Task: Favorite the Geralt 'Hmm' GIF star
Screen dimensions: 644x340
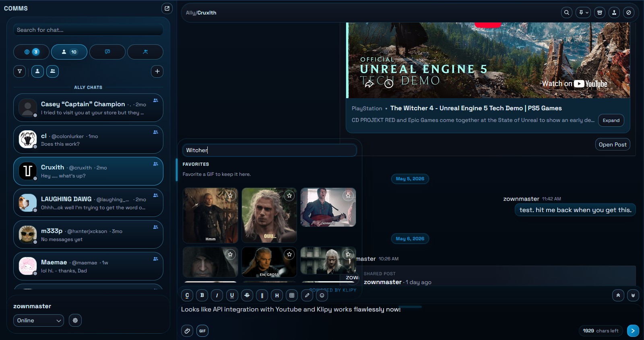Action: [230, 196]
